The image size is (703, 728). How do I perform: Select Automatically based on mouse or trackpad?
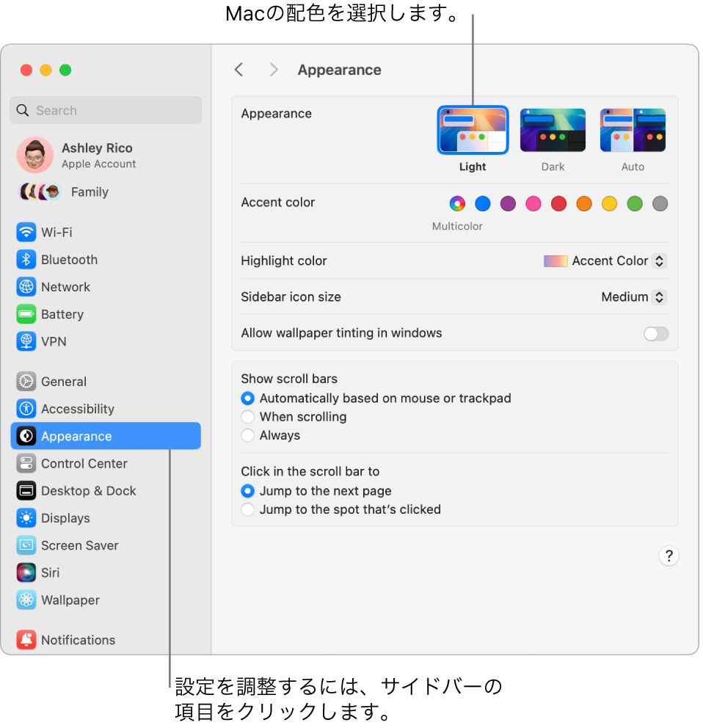tap(247, 398)
